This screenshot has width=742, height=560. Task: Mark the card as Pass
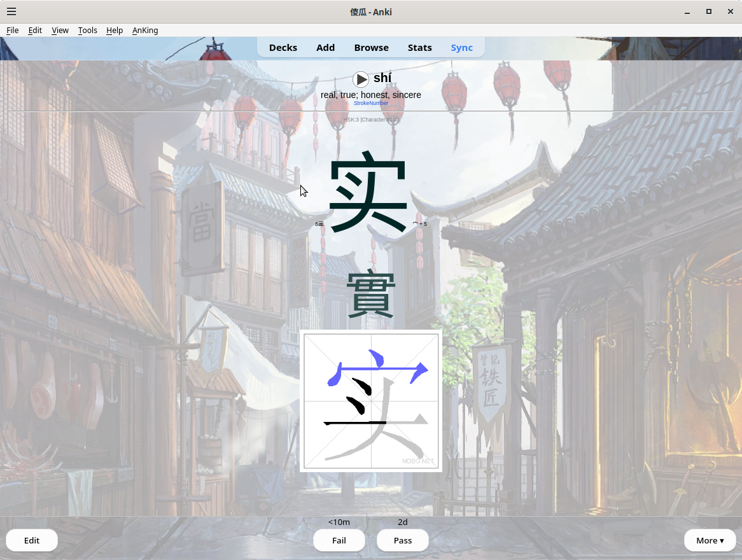click(x=403, y=541)
